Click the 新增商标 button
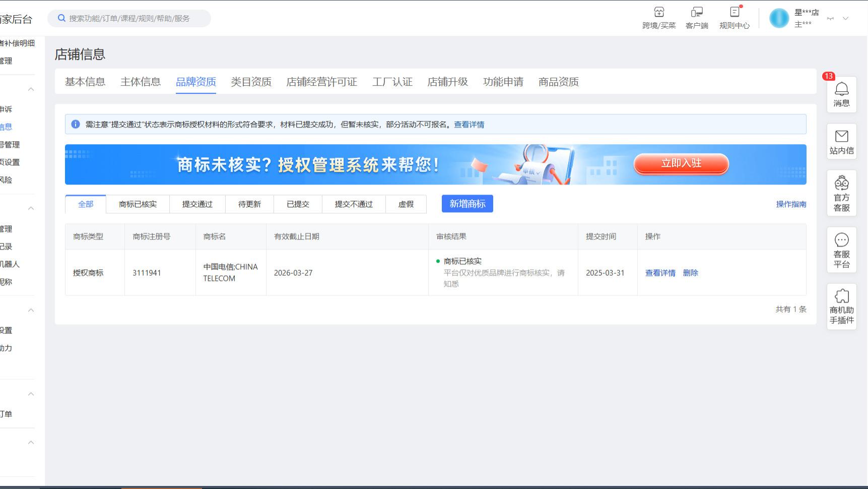Viewport: 868px width, 489px height. coord(467,204)
